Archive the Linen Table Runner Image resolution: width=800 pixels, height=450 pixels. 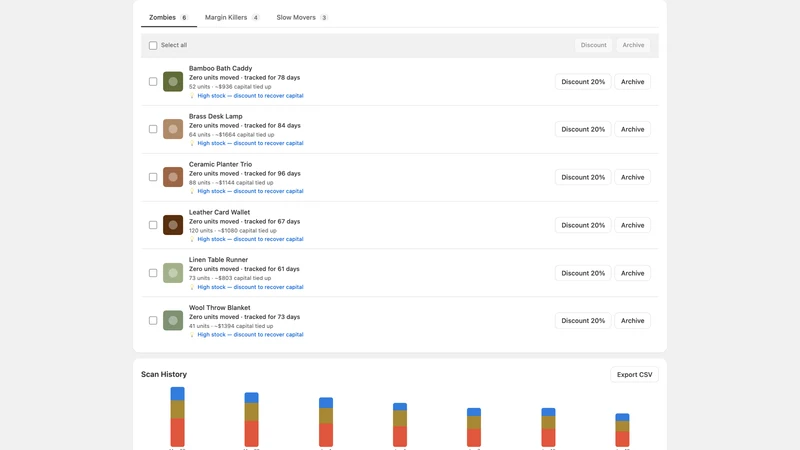point(633,273)
